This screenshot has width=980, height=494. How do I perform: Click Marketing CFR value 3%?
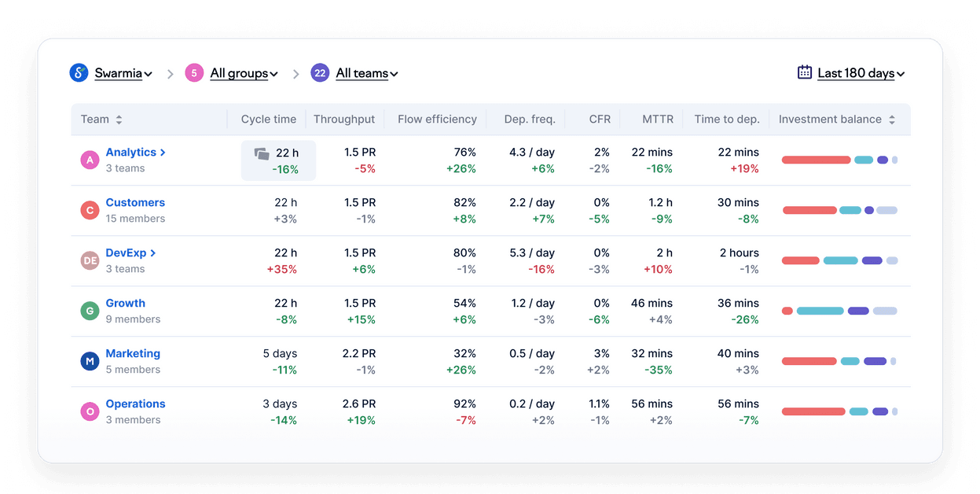click(602, 354)
